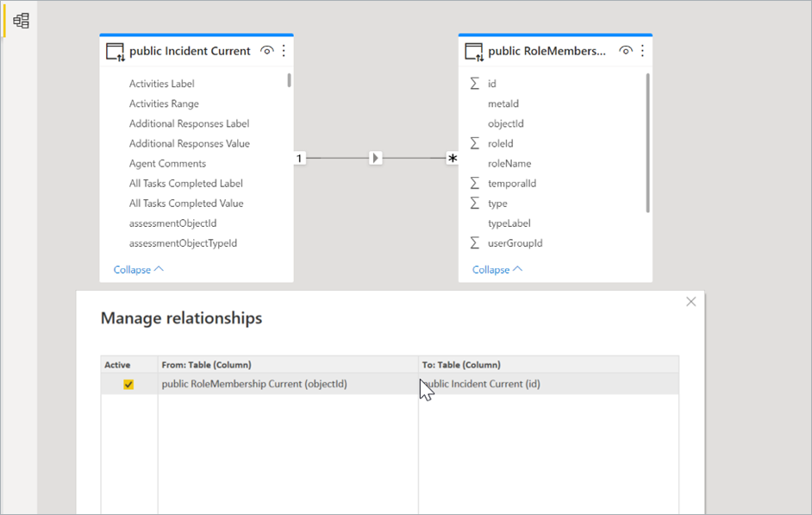This screenshot has width=812, height=515.
Task: Click the relationship direction arrow on connector
Action: [375, 158]
